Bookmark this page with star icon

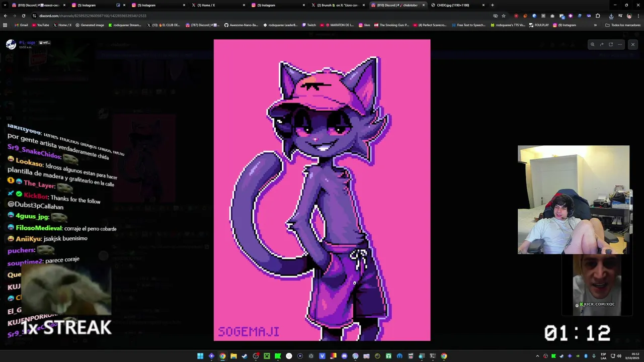coord(504,16)
